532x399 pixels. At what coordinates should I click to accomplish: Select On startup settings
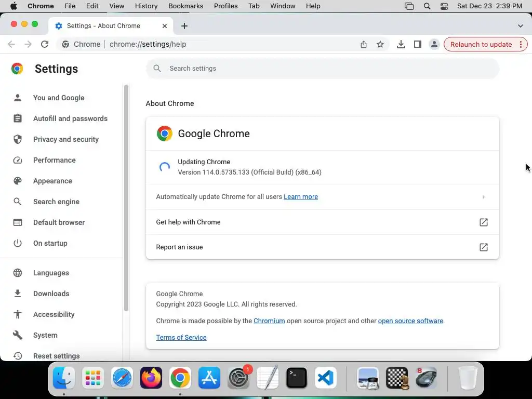coord(50,243)
